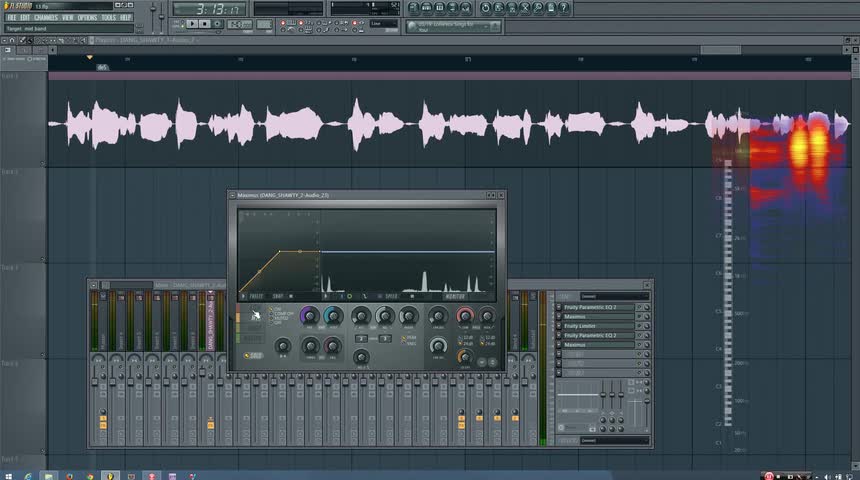
Task: Click the purple PRE gain knob in Maximus
Action: (308, 317)
